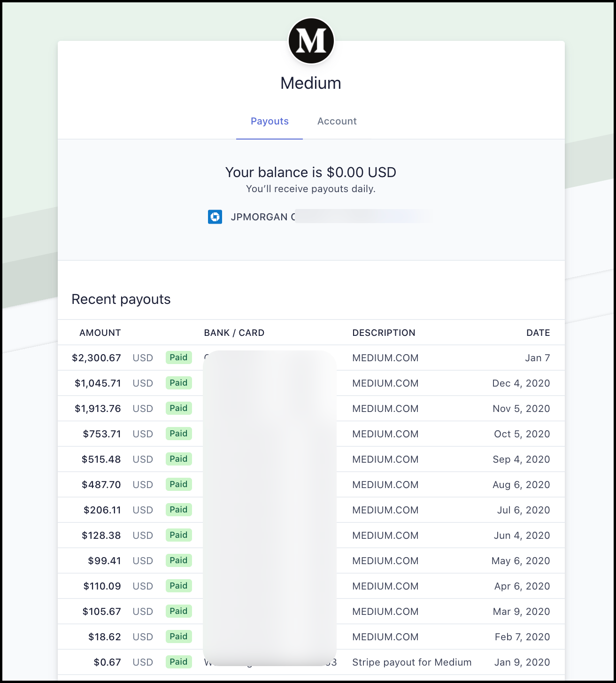Click the $1,045.71 payout amount
This screenshot has width=616, height=683.
tap(98, 383)
